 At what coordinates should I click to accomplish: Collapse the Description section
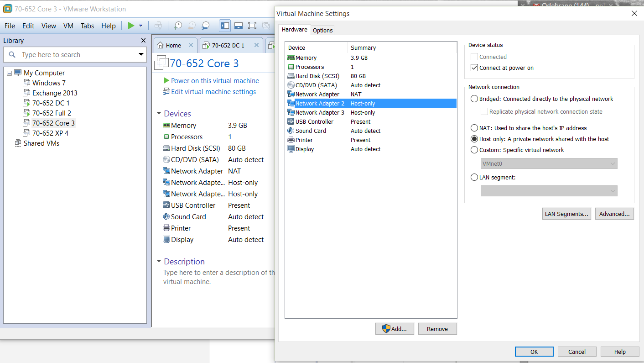(159, 261)
